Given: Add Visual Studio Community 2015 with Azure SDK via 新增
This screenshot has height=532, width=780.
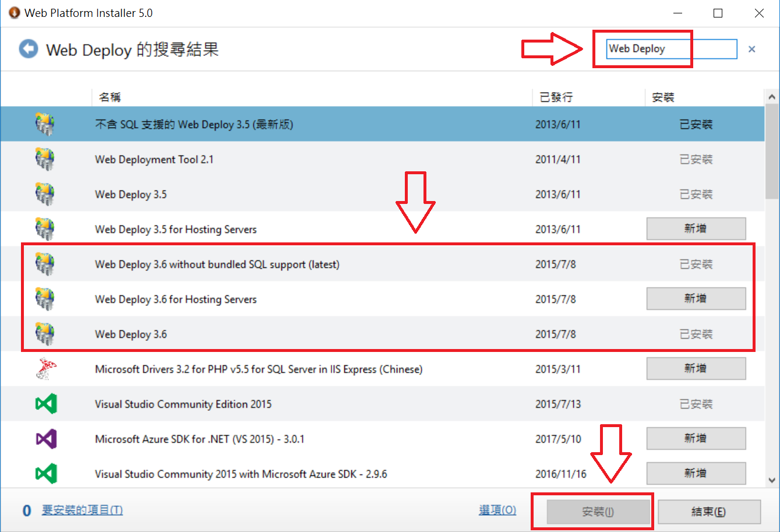Looking at the screenshot, I should click(696, 473).
